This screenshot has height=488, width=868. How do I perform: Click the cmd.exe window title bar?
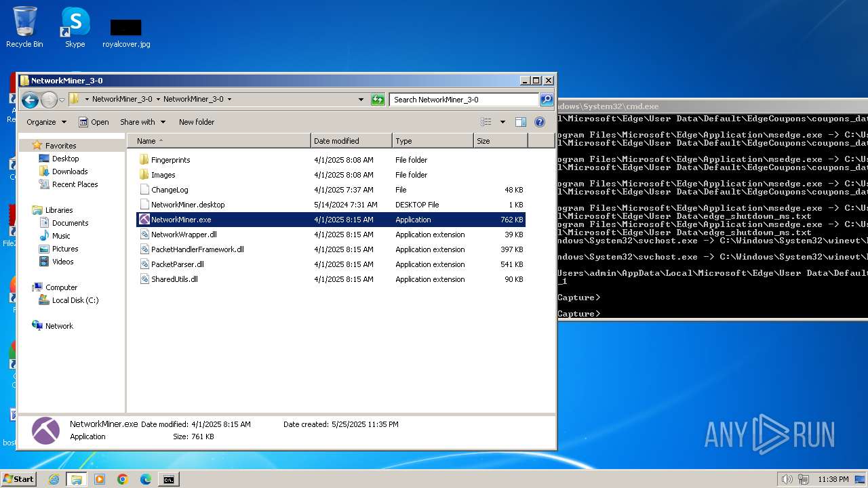pos(712,106)
